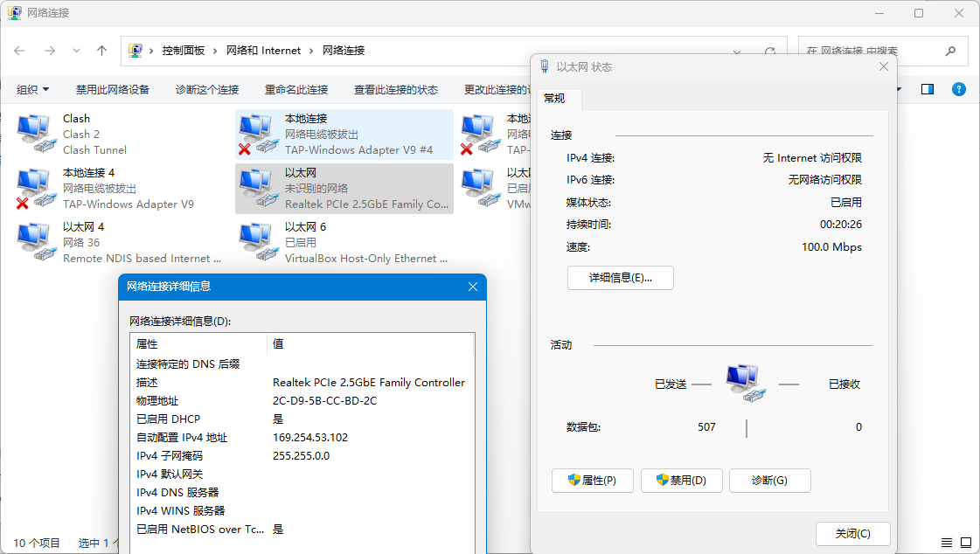
Task: Switch to details list view in status bar
Action: pyautogui.click(x=946, y=543)
